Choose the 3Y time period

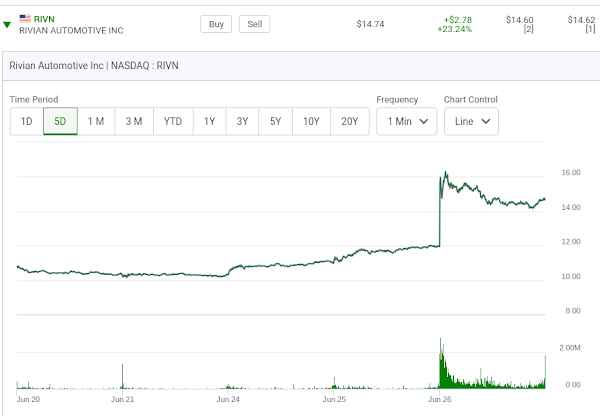[x=242, y=121]
